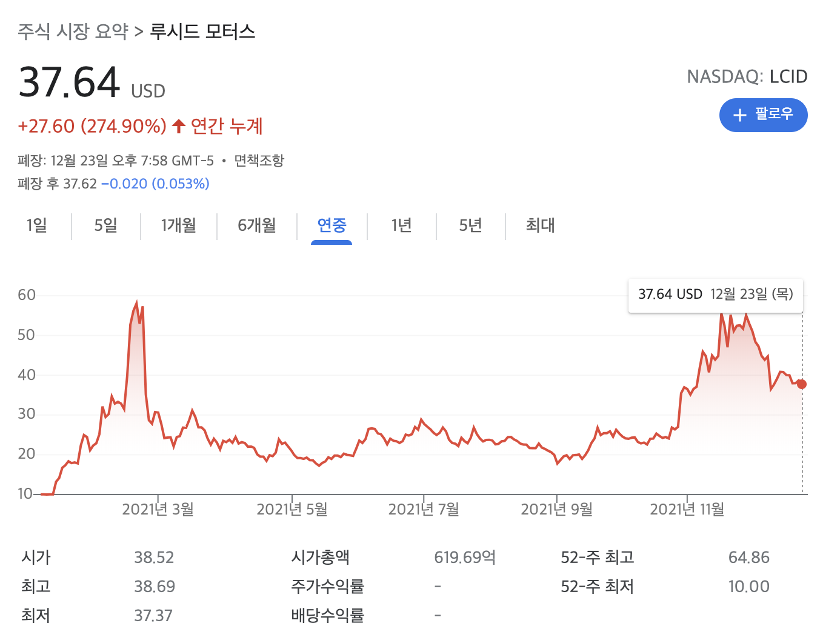Screen dimensions: 840x643
Task: Click the 시가총액 value 619.69억
Action: pyautogui.click(x=465, y=558)
